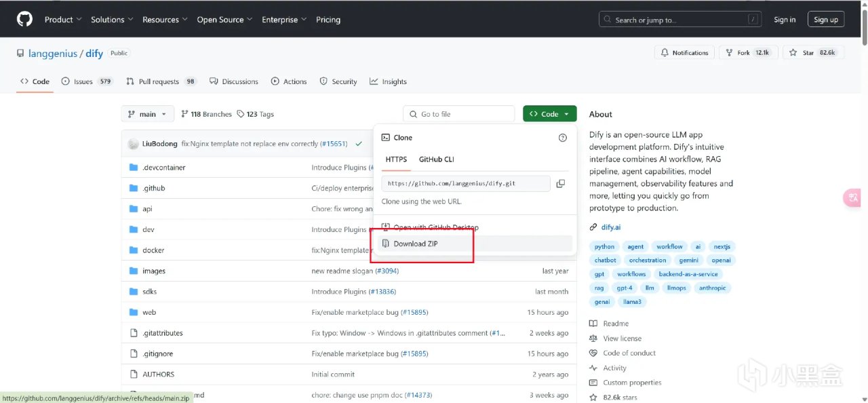This screenshot has width=868, height=403.
Task: Click the floating pink translate widget icon
Action: pos(853,198)
